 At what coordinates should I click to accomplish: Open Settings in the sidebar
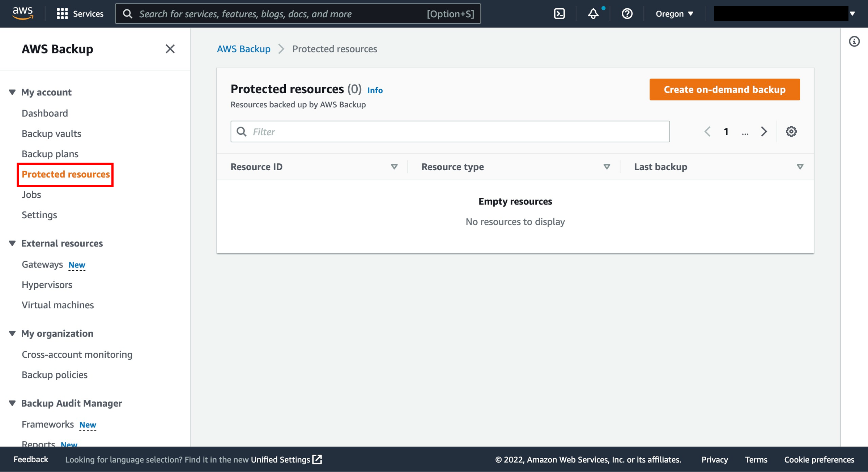point(39,215)
